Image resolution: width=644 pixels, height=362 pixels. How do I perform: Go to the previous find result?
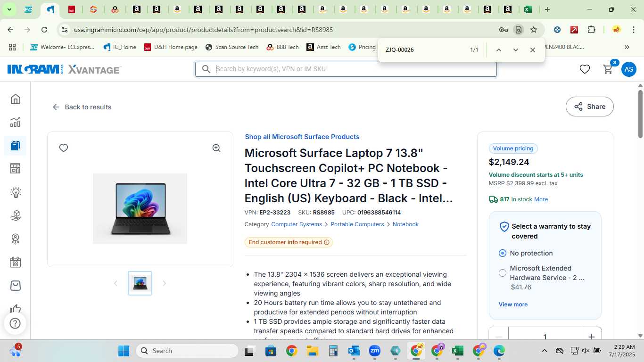(498, 50)
